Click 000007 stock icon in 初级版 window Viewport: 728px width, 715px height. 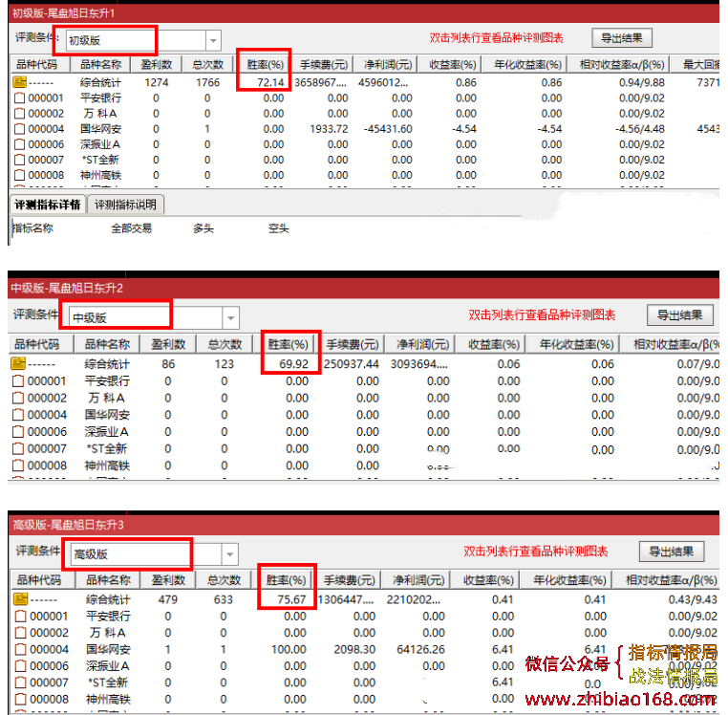tap(19, 160)
